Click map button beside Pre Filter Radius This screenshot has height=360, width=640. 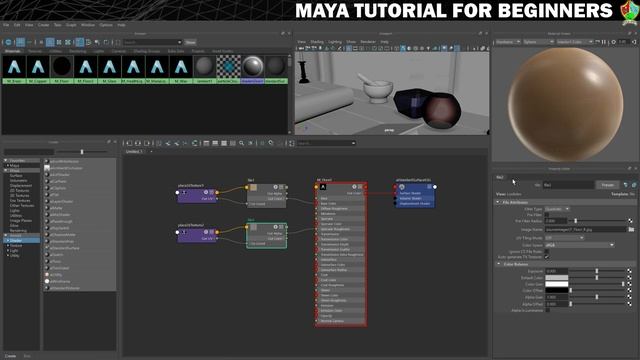pyautogui.click(x=630, y=221)
